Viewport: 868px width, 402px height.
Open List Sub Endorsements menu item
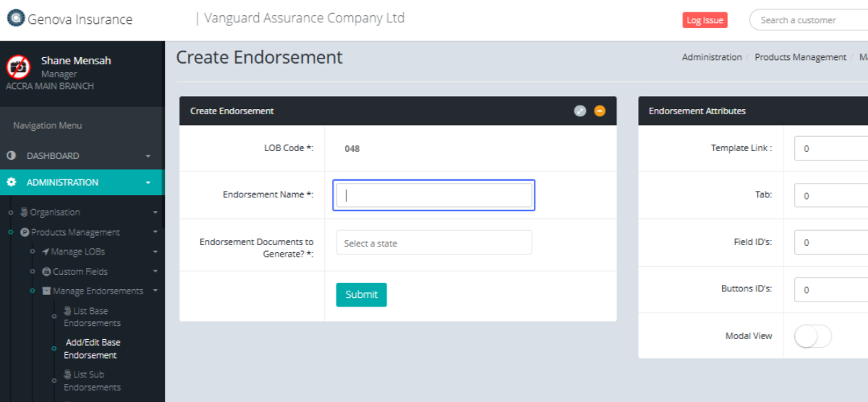(92, 380)
